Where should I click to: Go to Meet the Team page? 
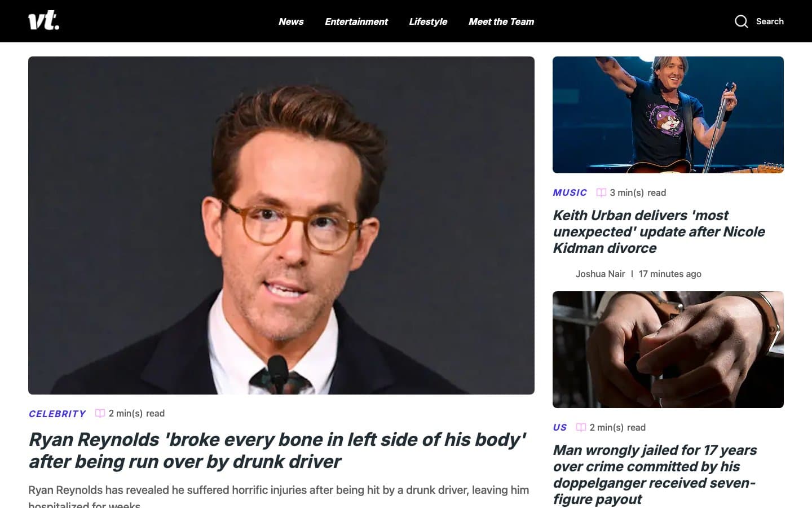tap(501, 21)
